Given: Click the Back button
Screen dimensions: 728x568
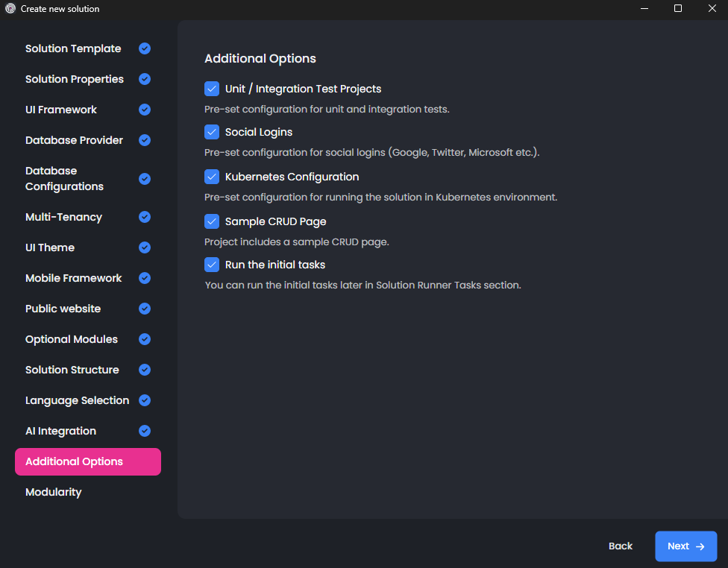Looking at the screenshot, I should [620, 546].
